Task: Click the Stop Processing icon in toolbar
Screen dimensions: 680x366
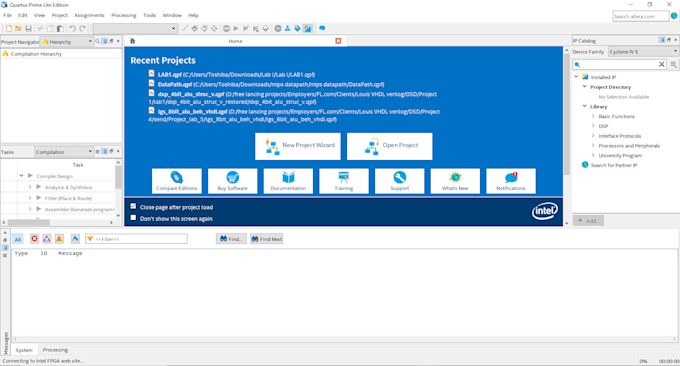Action: click(x=226, y=29)
